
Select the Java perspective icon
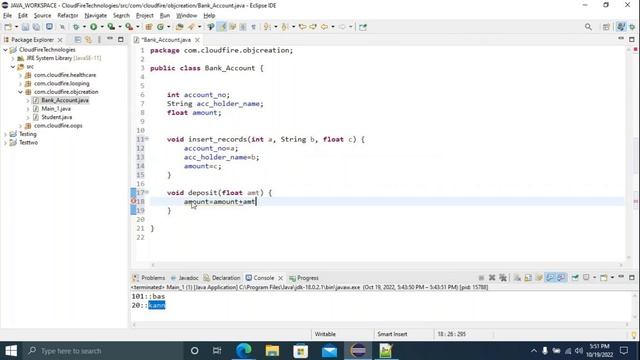pos(621,27)
